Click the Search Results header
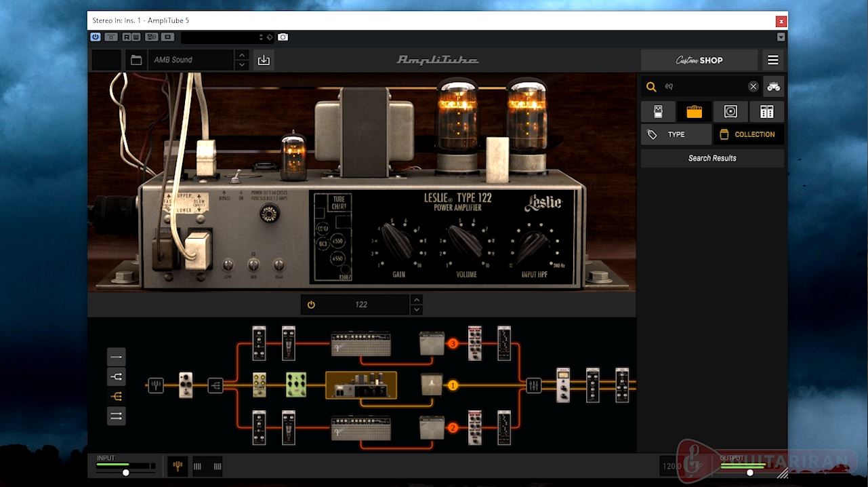The width and height of the screenshot is (868, 487). coord(712,158)
